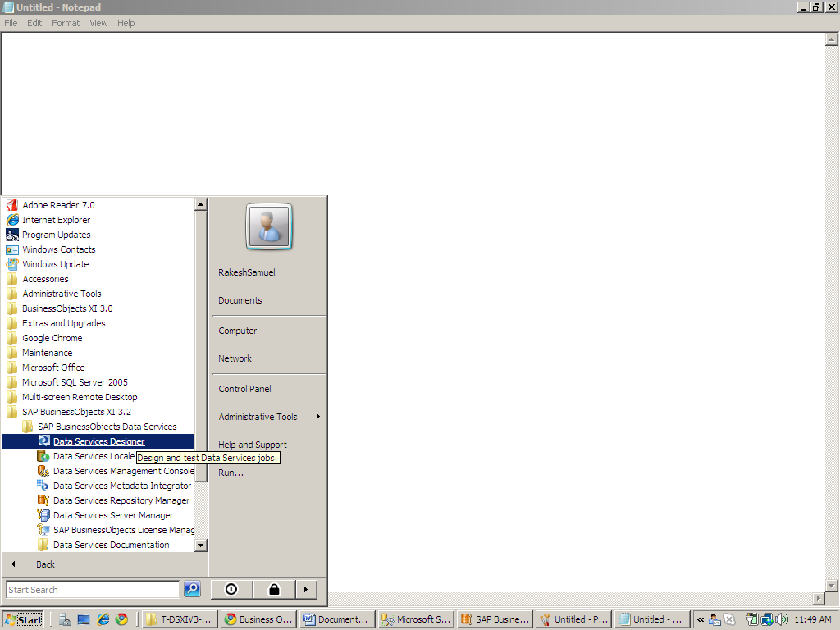Expand the Google Chrome folder

[x=52, y=338]
